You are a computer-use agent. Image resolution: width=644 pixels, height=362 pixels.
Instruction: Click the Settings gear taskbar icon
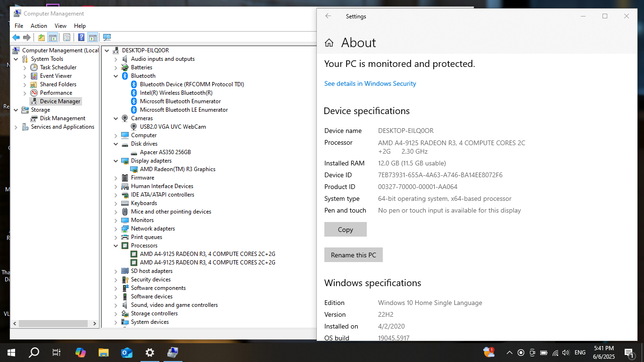point(150,352)
